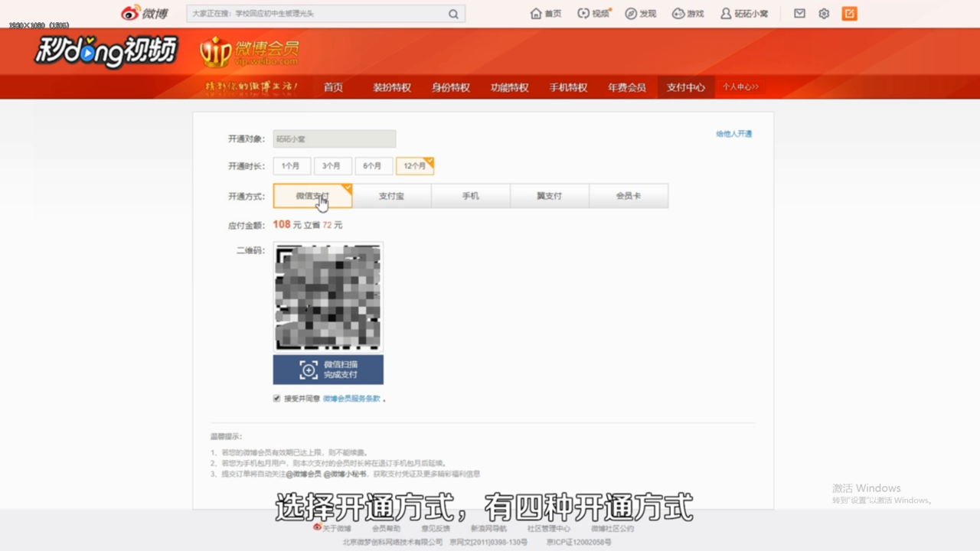
Task: Click the @微博会员 mention link
Action: pyautogui.click(x=303, y=474)
